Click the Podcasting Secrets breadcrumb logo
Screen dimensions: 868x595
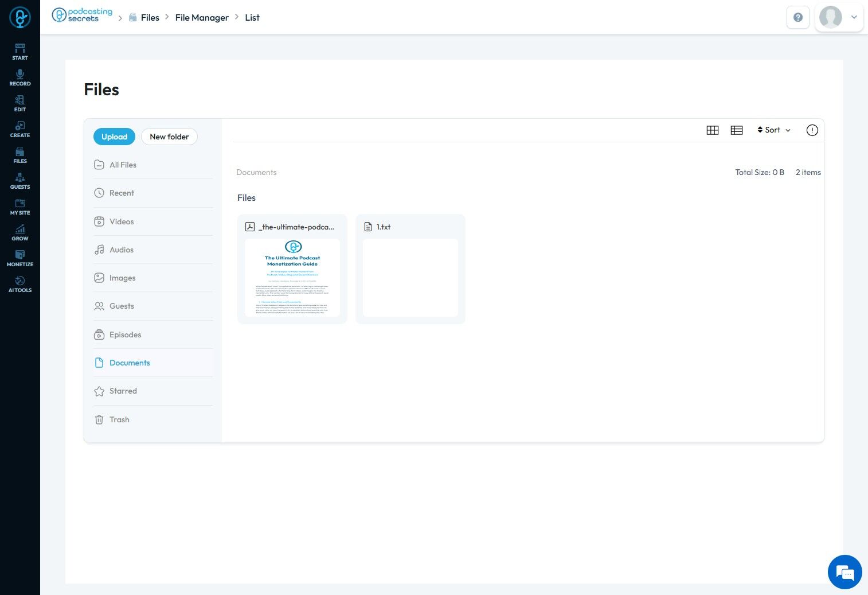coord(82,15)
